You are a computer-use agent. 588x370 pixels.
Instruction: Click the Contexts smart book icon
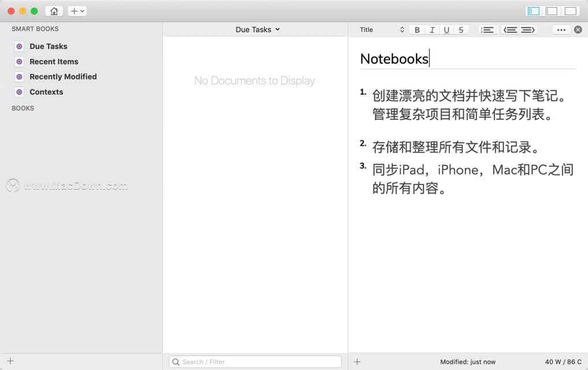pyautogui.click(x=18, y=92)
